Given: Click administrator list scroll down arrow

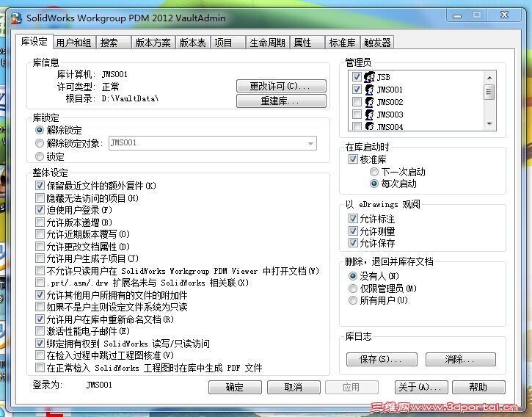Looking at the screenshot, I should pos(489,124).
